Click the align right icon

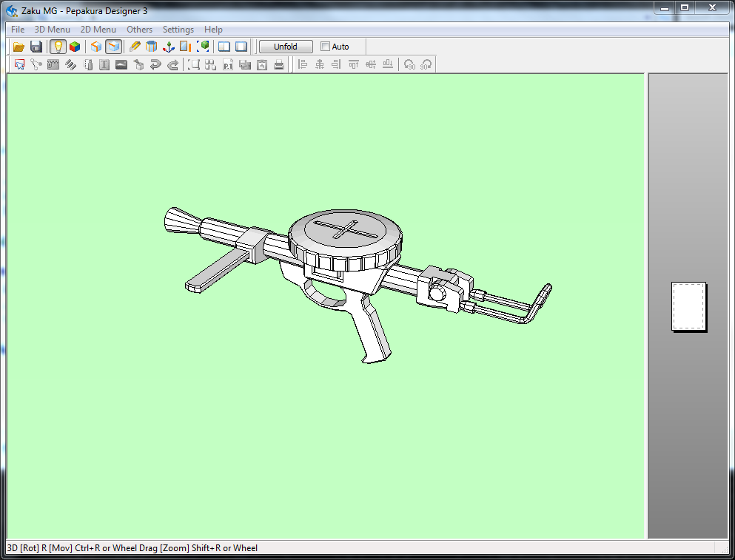(337, 64)
